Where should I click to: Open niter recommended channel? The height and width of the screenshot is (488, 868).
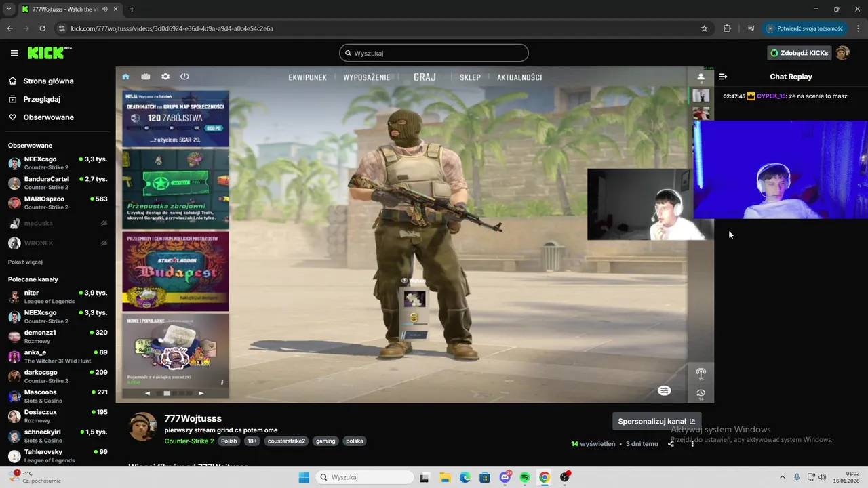pyautogui.click(x=58, y=297)
